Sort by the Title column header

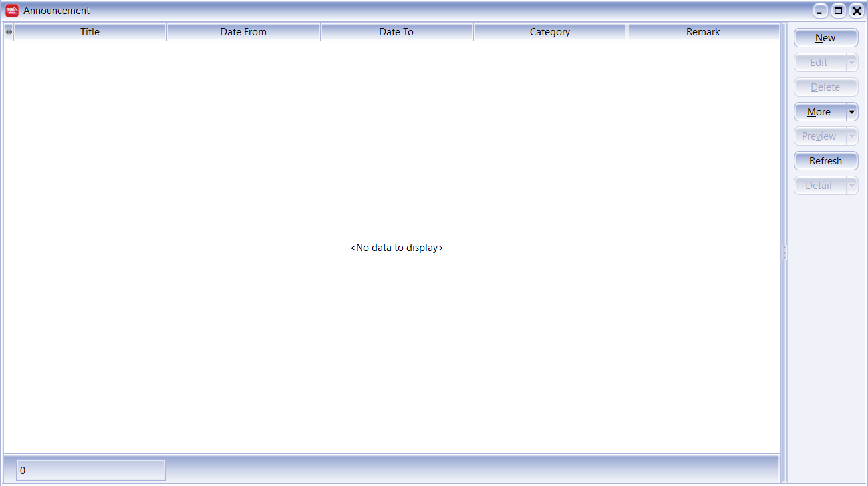click(x=90, y=32)
